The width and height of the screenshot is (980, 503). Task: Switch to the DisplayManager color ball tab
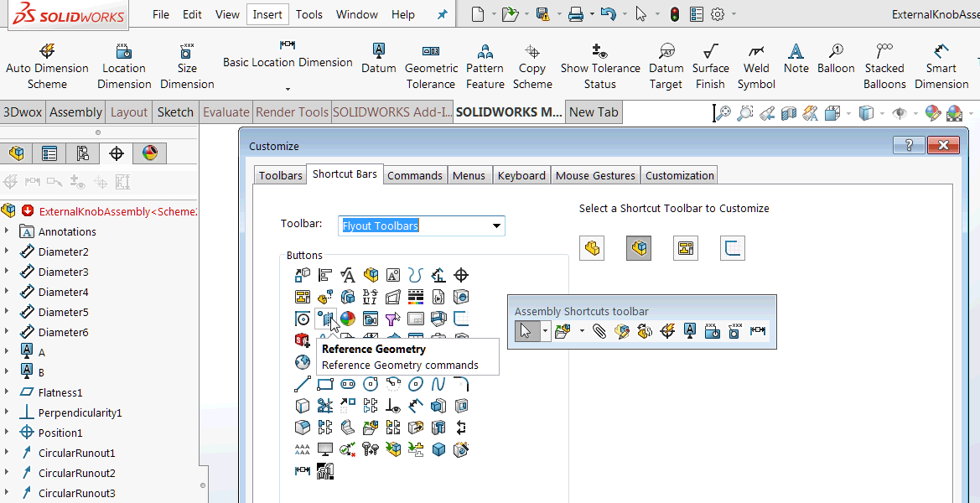coord(149,153)
